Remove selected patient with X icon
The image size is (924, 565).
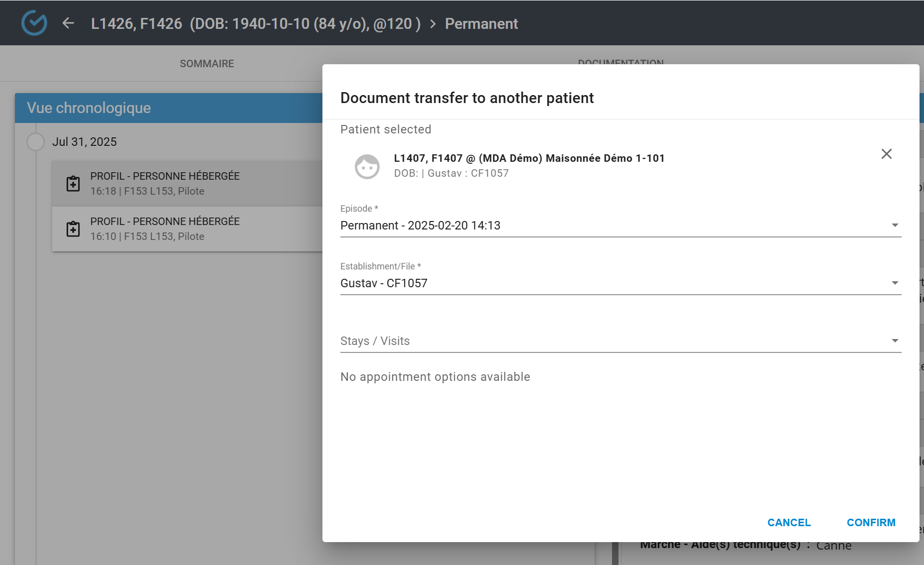pos(886,154)
